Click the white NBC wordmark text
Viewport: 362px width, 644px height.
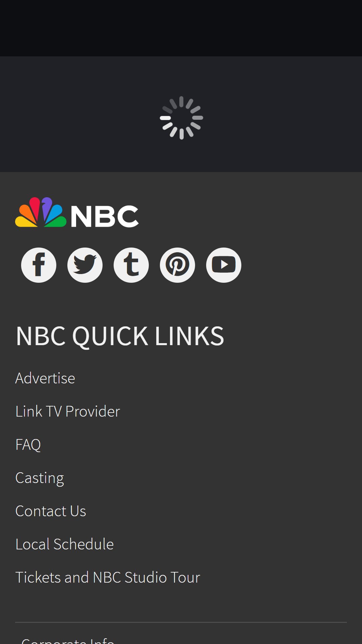[x=105, y=216]
